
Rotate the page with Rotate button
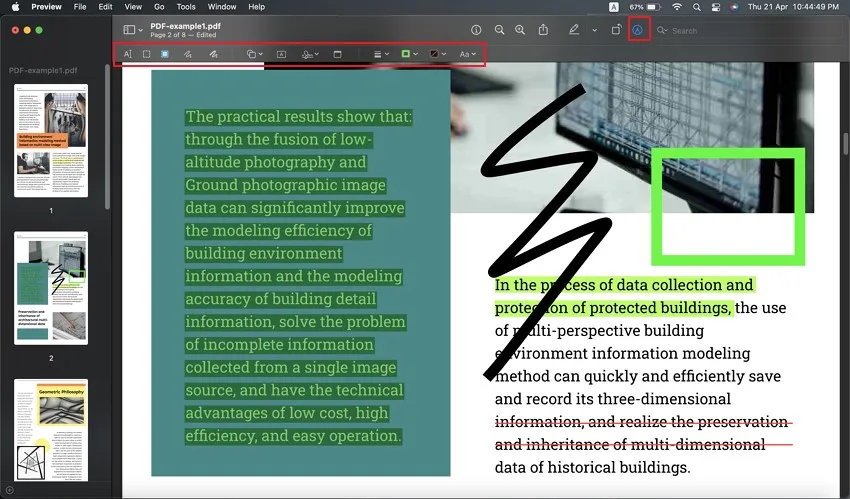pyautogui.click(x=616, y=30)
